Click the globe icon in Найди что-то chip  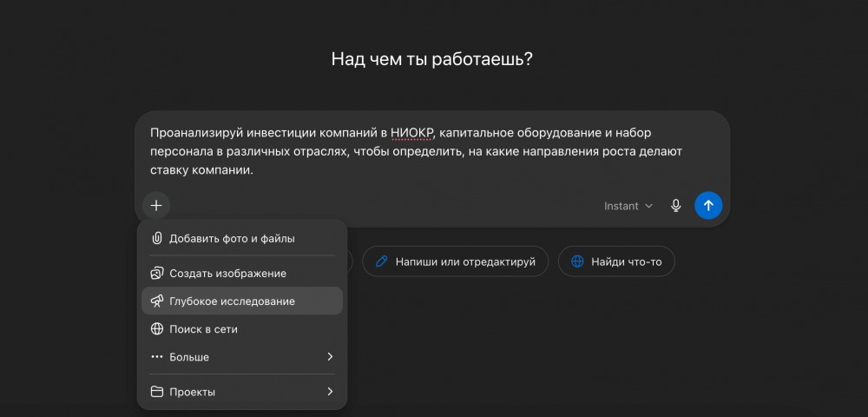[x=577, y=262]
